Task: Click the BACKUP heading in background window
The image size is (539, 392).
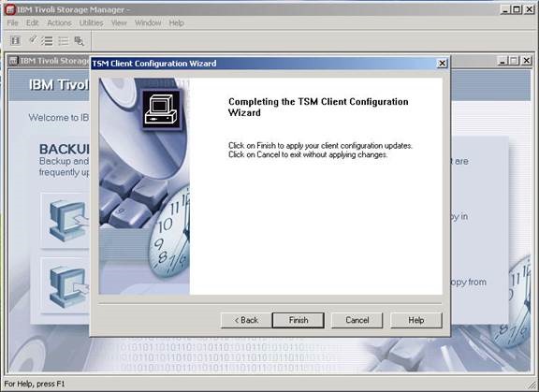Action: pos(64,149)
